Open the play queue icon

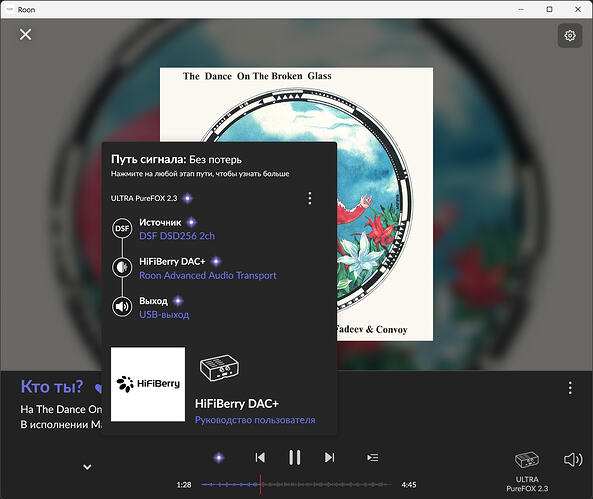pos(373,458)
